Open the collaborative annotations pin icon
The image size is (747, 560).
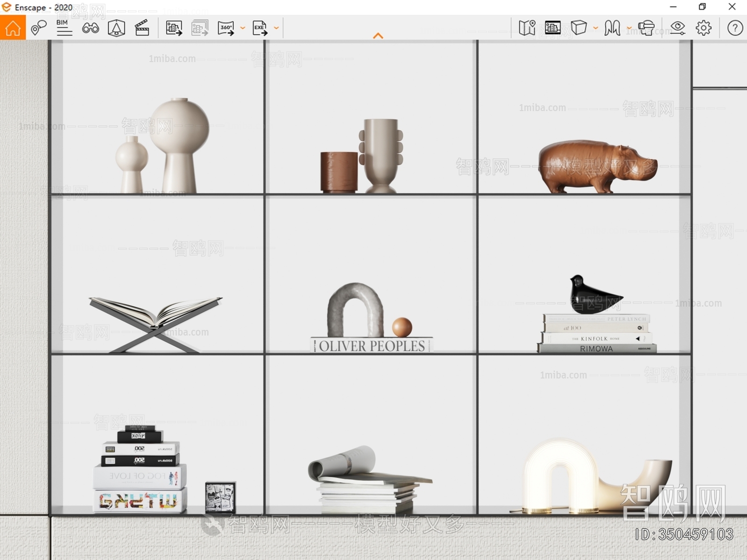pyautogui.click(x=38, y=28)
